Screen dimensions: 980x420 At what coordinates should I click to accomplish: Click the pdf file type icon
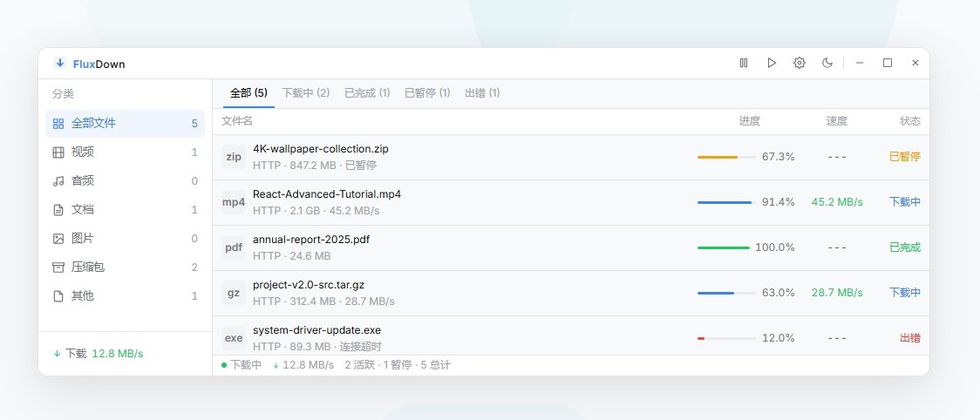coord(234,247)
